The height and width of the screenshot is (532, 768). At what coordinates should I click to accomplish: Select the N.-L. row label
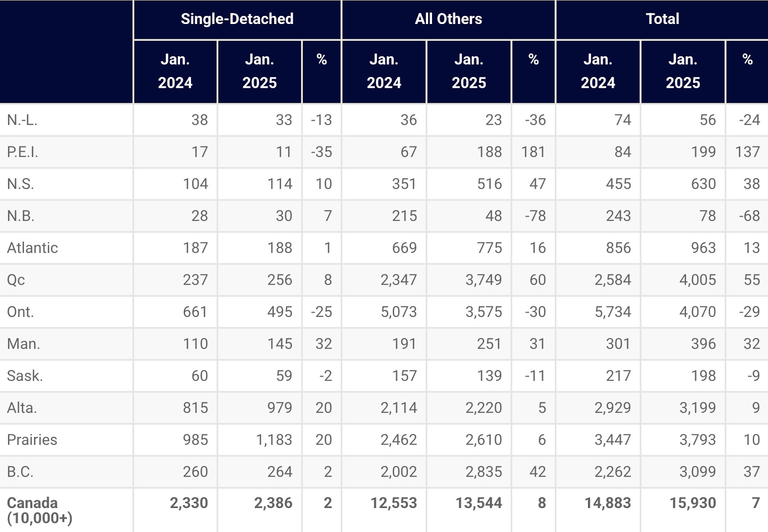click(x=22, y=120)
